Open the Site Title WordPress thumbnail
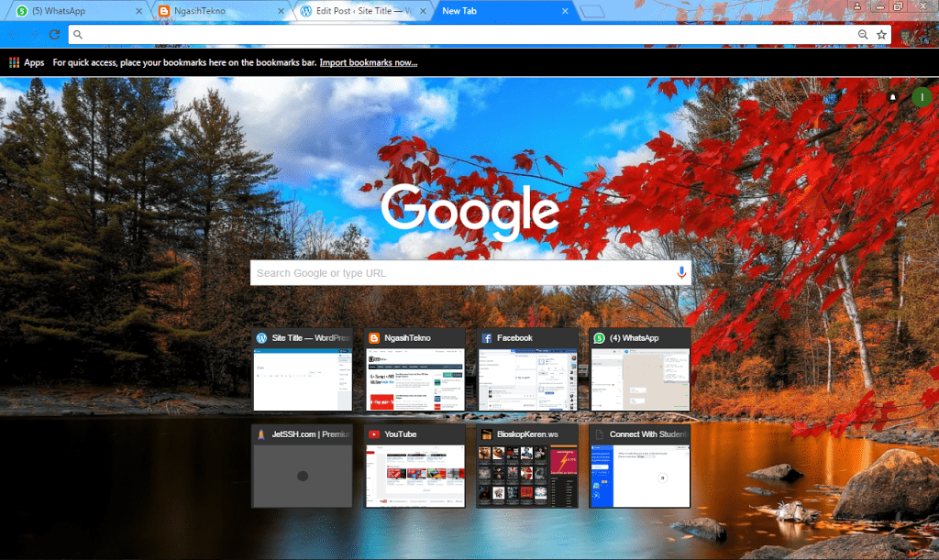 click(303, 369)
